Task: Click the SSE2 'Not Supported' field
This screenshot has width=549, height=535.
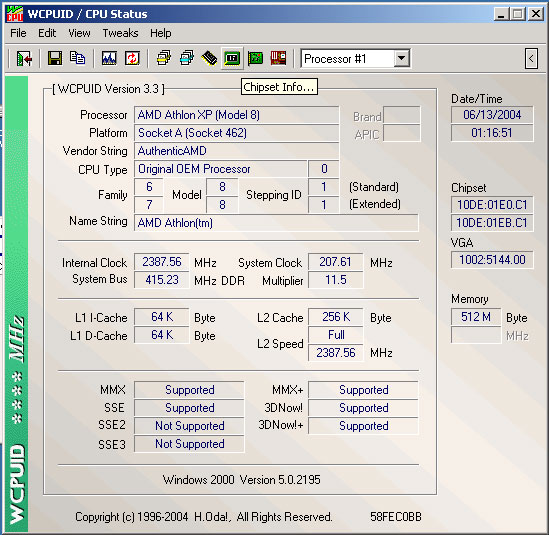Action: pos(189,426)
